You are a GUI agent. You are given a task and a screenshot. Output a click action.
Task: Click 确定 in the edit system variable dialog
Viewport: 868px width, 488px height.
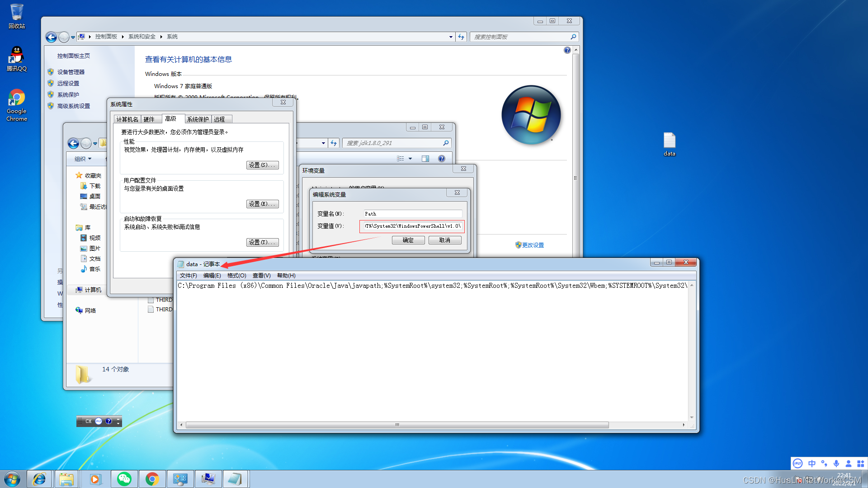pyautogui.click(x=408, y=240)
